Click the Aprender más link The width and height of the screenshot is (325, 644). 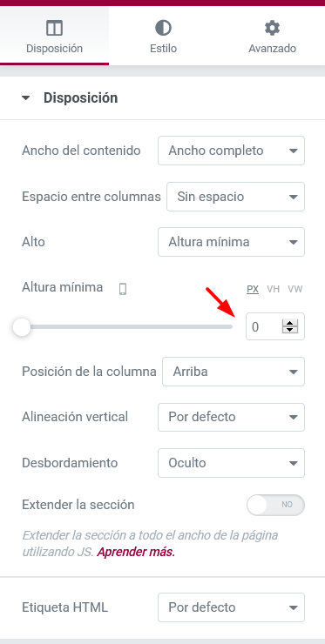click(x=136, y=553)
